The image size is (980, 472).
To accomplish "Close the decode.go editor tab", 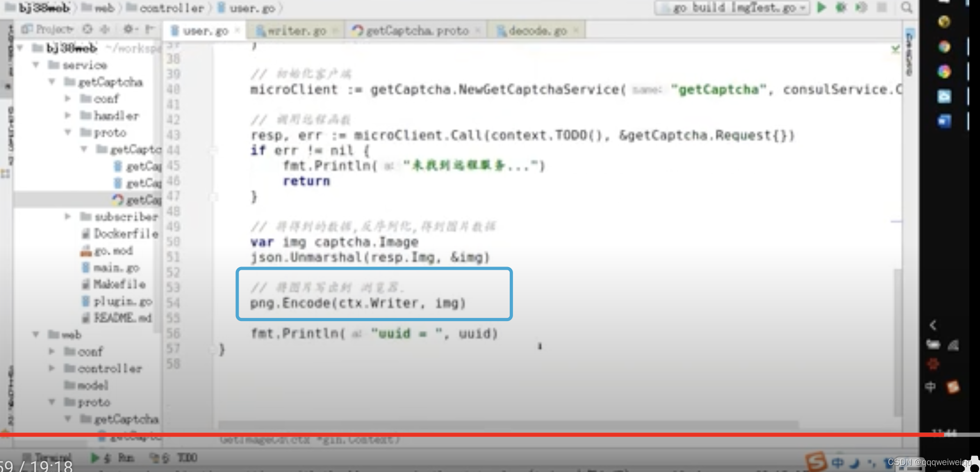I will [576, 31].
